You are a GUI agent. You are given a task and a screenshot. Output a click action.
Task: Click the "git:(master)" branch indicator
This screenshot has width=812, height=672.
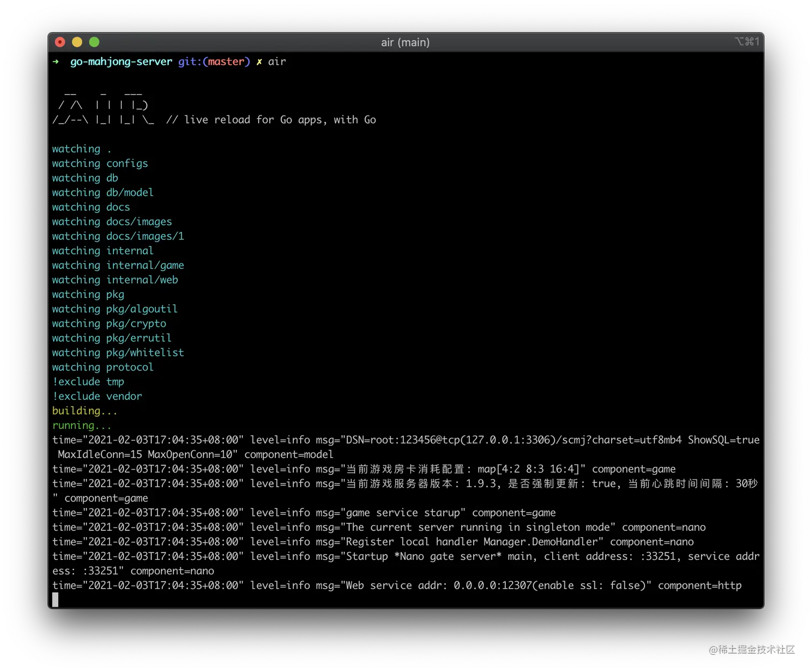[x=214, y=62]
